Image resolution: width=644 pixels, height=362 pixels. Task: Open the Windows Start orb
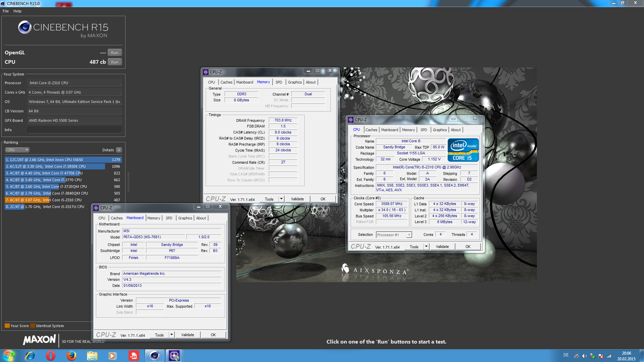click(x=9, y=356)
